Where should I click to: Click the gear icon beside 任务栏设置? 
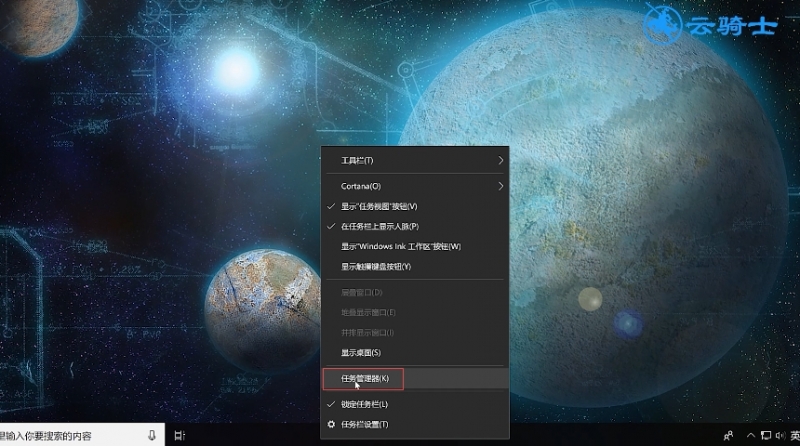point(331,424)
